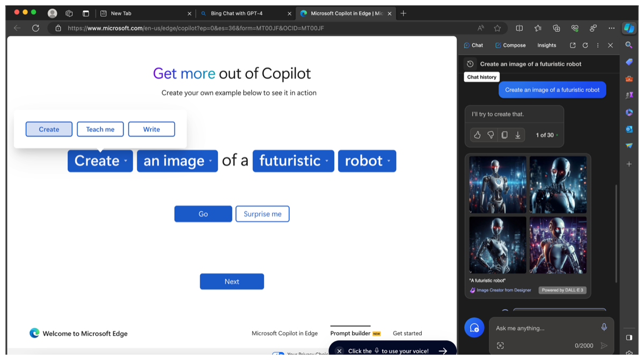Export Copilot's response with download icon
644x360 pixels.
pyautogui.click(x=518, y=135)
